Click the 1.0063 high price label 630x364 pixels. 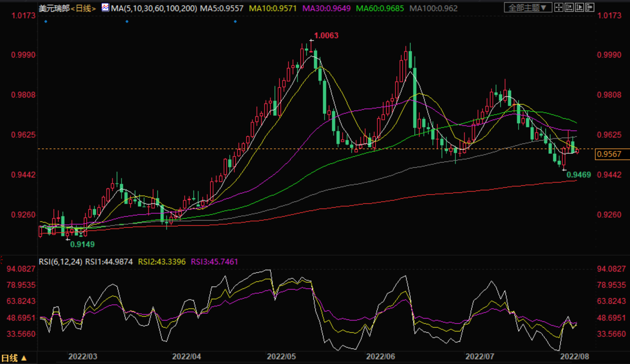pos(326,36)
